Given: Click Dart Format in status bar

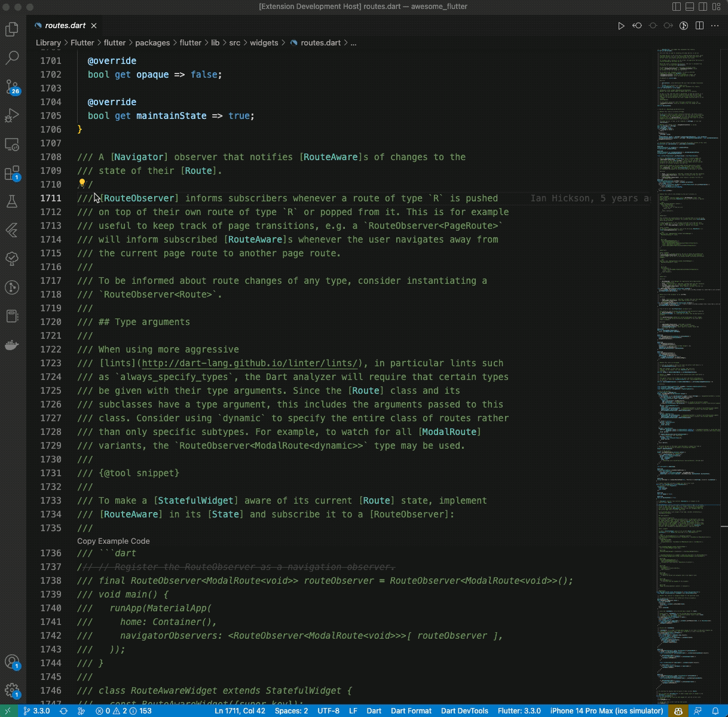Looking at the screenshot, I should (411, 711).
